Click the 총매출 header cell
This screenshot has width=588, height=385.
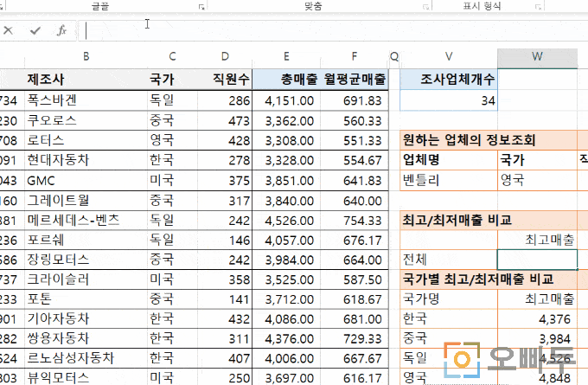click(x=286, y=80)
